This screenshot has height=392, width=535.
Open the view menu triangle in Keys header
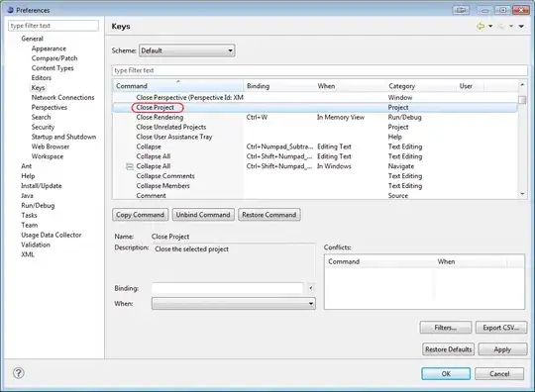coord(521,27)
